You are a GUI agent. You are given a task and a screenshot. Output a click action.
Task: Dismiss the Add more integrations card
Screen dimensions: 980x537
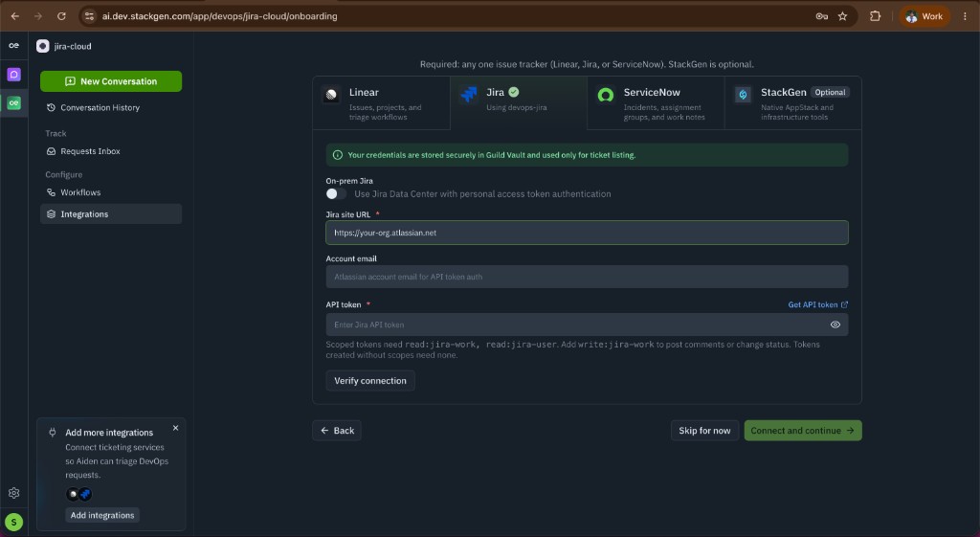click(x=176, y=428)
